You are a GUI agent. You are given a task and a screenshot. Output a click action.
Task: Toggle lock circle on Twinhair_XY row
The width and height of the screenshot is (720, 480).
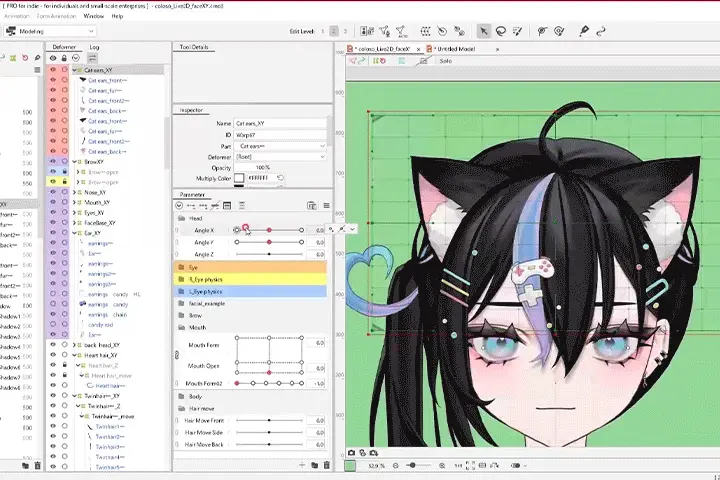65,395
